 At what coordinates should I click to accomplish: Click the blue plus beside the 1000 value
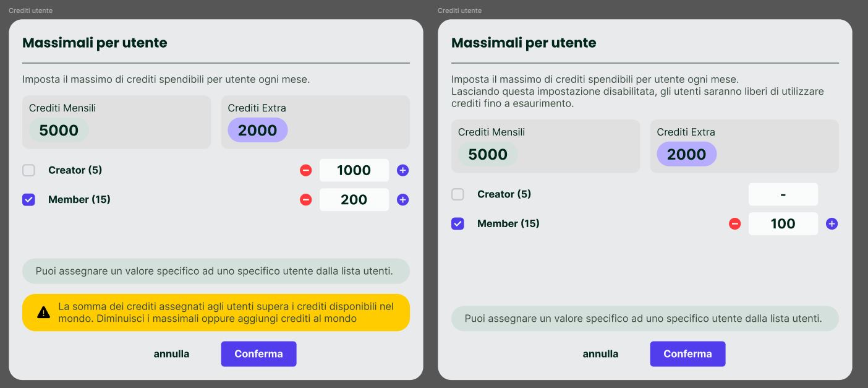pos(402,170)
